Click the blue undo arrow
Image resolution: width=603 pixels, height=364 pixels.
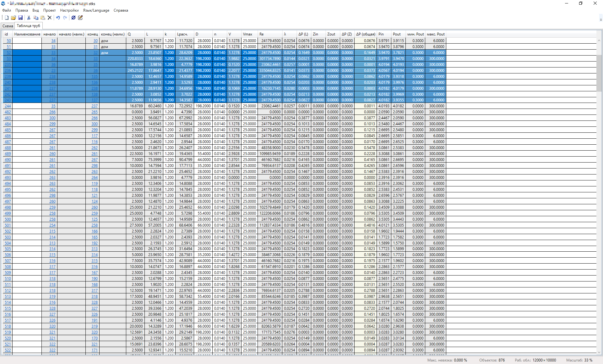click(58, 18)
